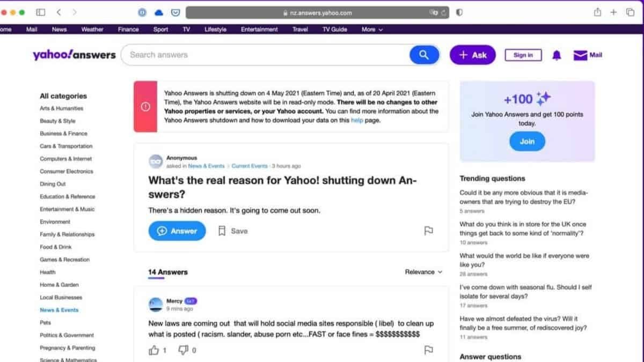Click the Anonymous user avatar

point(156,161)
